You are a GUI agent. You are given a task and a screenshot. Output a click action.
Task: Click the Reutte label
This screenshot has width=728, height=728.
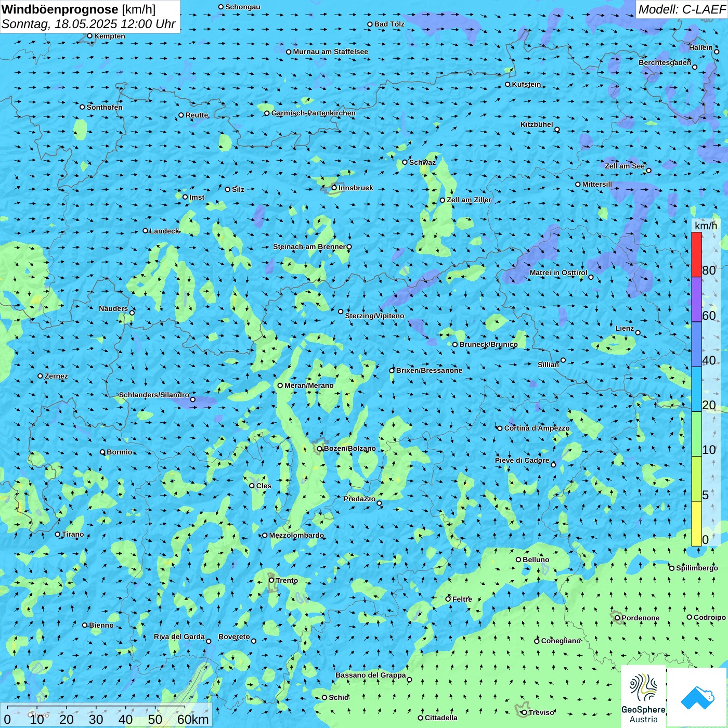pyautogui.click(x=197, y=115)
